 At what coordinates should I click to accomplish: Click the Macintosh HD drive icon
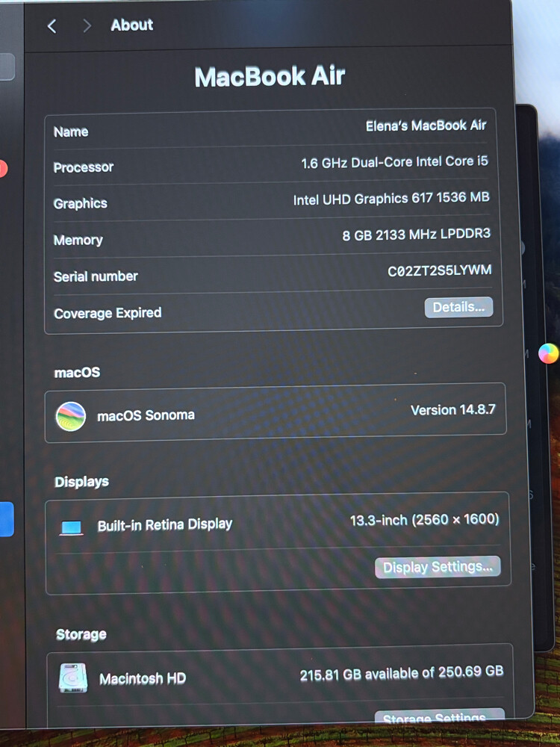pyautogui.click(x=73, y=678)
